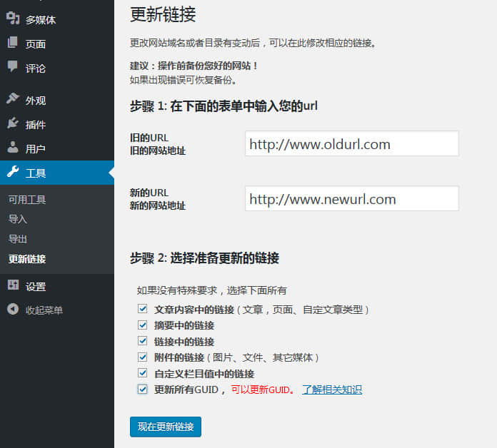The width and height of the screenshot is (497, 448).
Task: Uncheck 附件的链接 checkbox
Action: [142, 357]
